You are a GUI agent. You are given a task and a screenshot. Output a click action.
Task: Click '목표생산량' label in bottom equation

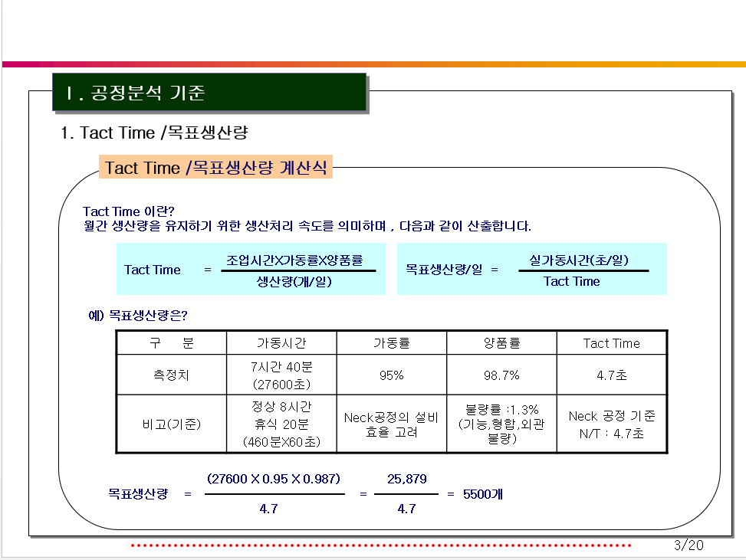[138, 494]
